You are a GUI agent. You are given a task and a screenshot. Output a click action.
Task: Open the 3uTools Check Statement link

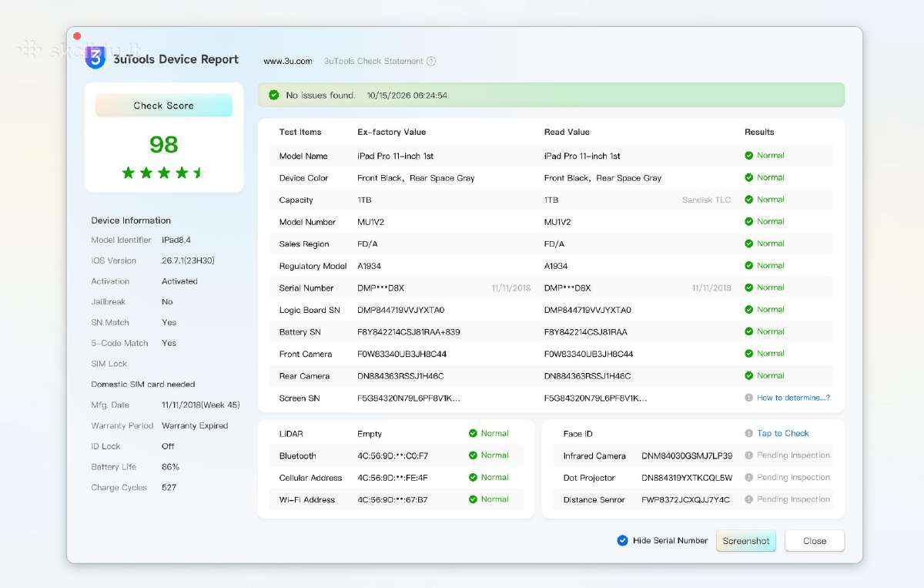(x=373, y=62)
